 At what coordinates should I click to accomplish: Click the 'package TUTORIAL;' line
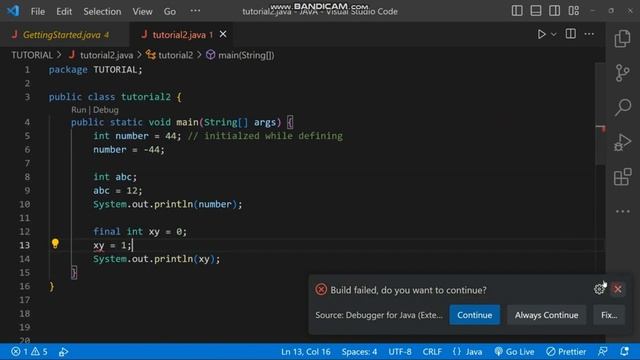pos(96,70)
